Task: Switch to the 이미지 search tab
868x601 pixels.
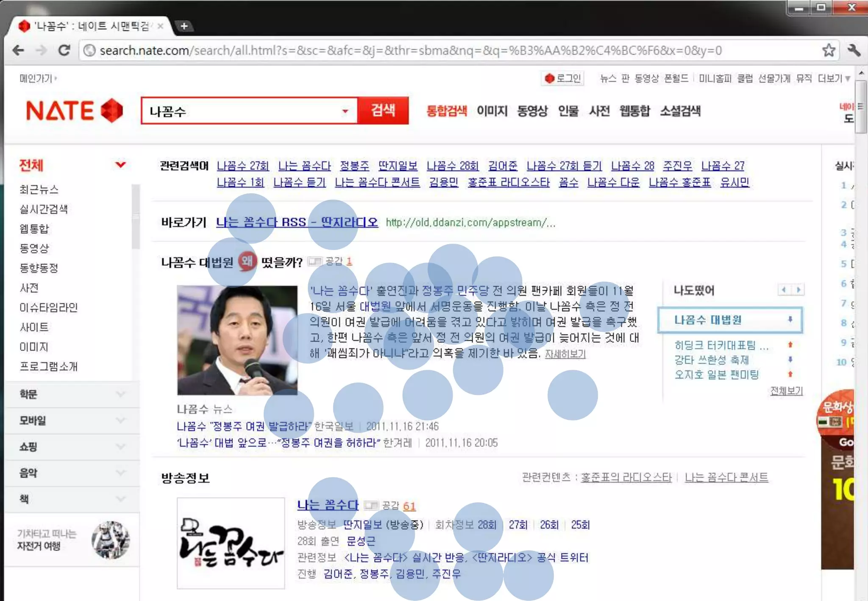Action: tap(492, 111)
